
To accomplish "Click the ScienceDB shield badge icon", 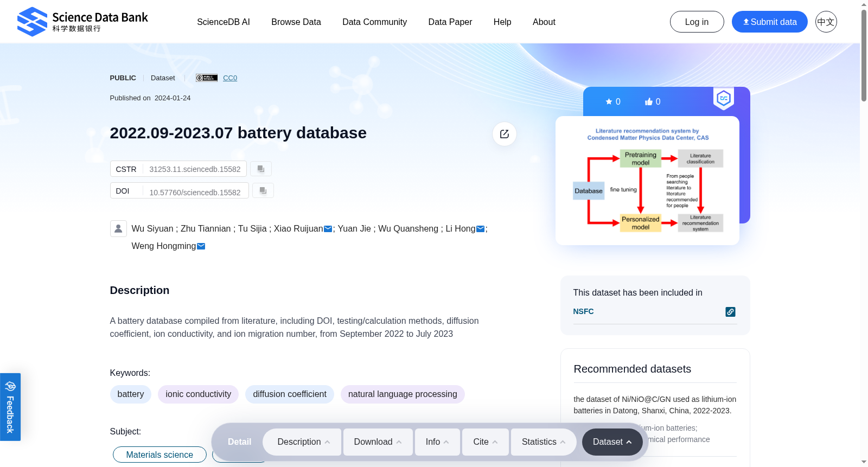I will point(724,99).
